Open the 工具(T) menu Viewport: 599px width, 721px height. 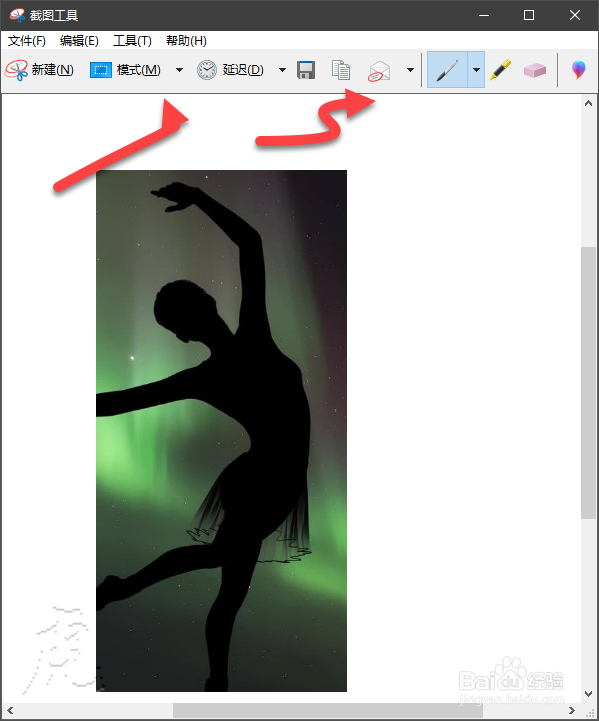132,41
